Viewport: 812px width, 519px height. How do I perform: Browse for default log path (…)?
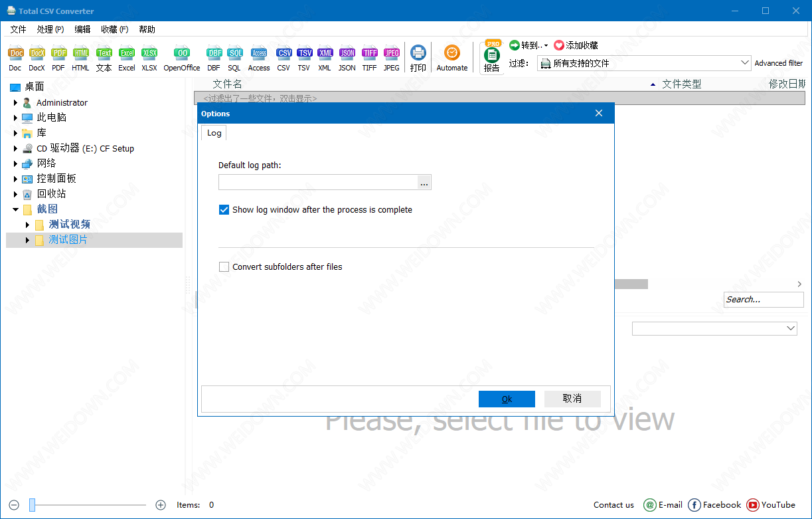tap(424, 183)
